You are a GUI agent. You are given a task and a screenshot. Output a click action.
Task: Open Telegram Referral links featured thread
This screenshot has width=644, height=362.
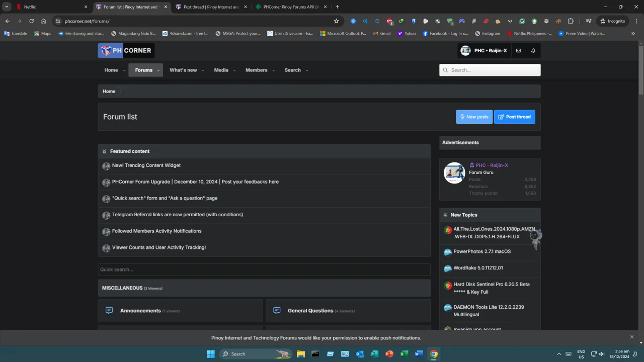pos(178,214)
